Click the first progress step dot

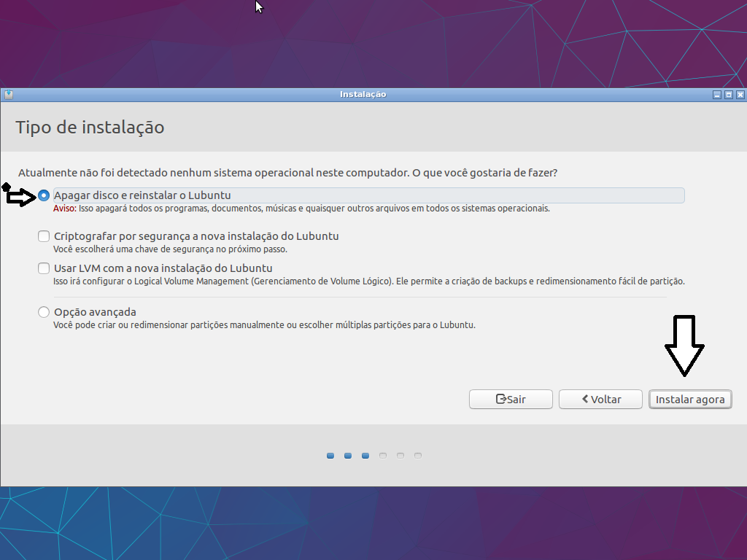click(x=330, y=456)
